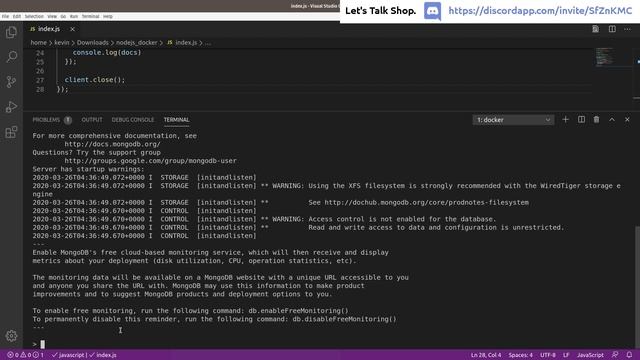Open changes icon in editor title bar

[x=596, y=29]
